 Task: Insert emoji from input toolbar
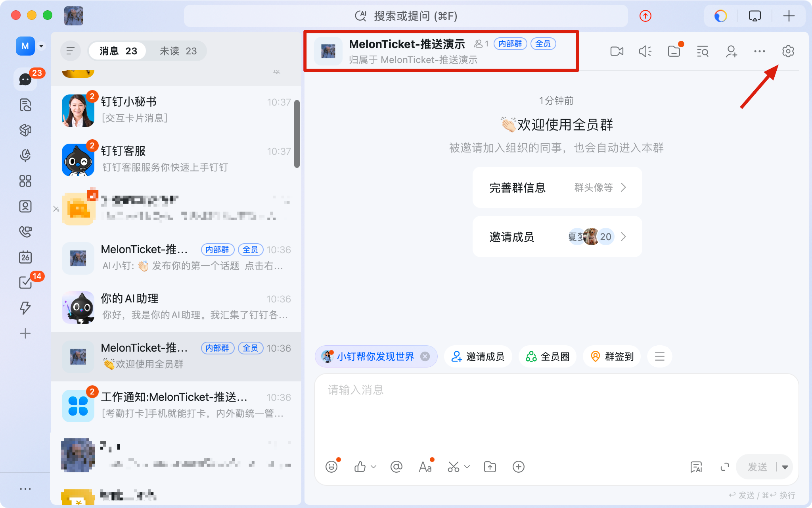pyautogui.click(x=331, y=467)
